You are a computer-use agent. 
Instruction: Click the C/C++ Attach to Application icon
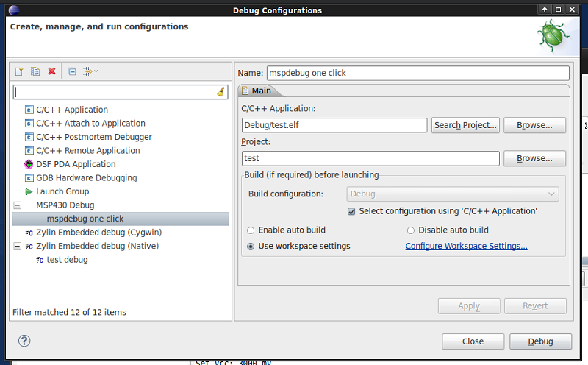(29, 123)
